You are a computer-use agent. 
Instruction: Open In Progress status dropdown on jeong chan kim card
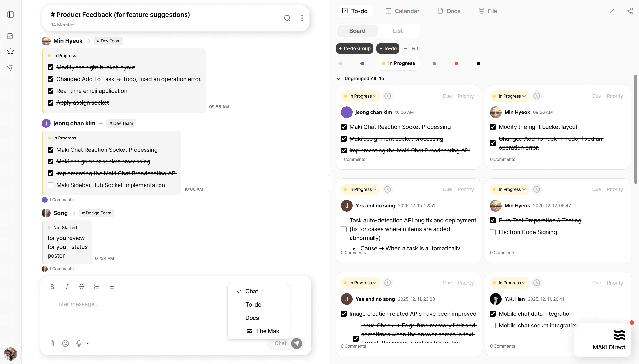pos(360,96)
